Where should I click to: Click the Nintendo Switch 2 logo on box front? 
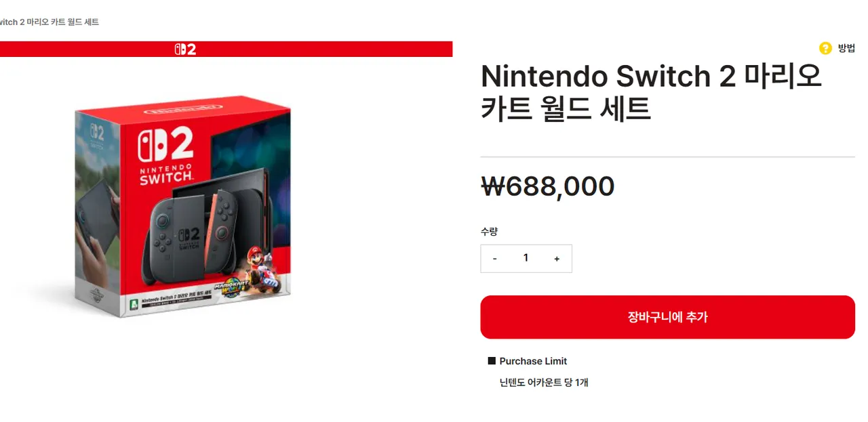pyautogui.click(x=166, y=154)
